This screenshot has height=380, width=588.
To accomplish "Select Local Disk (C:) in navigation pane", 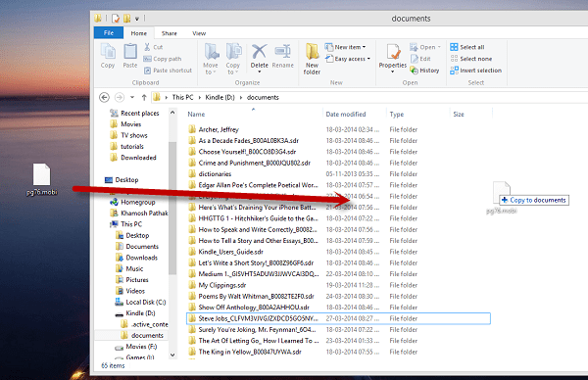I will click(x=140, y=302).
